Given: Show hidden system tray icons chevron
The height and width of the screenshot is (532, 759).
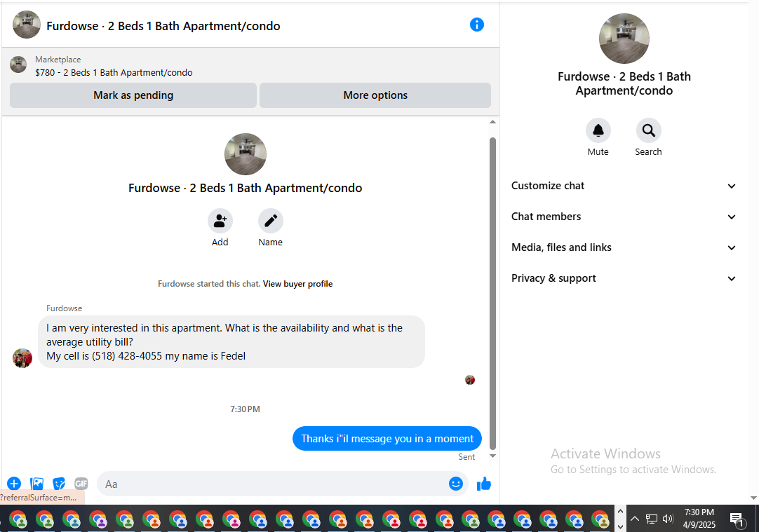Looking at the screenshot, I should (635, 519).
